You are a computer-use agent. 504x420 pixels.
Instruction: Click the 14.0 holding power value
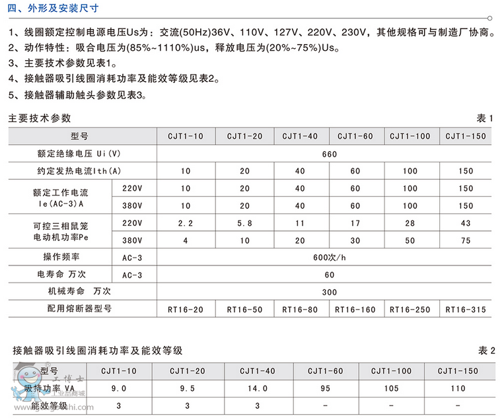(x=258, y=388)
